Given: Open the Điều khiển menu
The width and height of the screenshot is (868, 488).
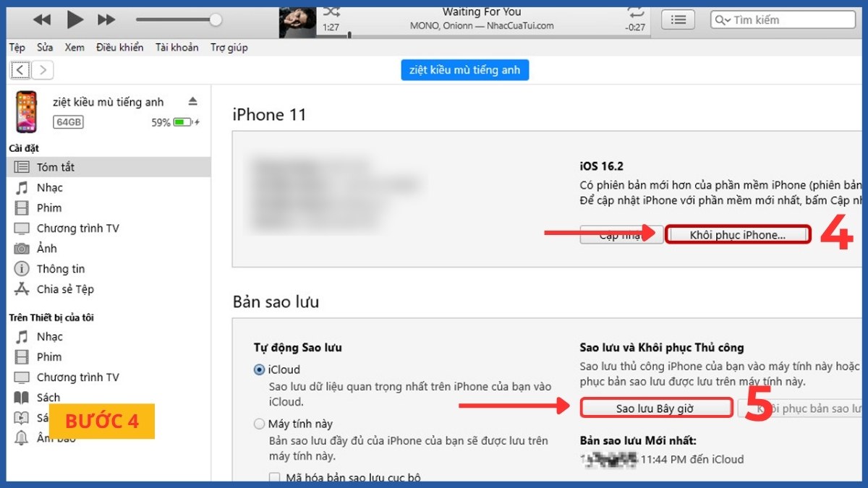Looking at the screenshot, I should click(119, 48).
